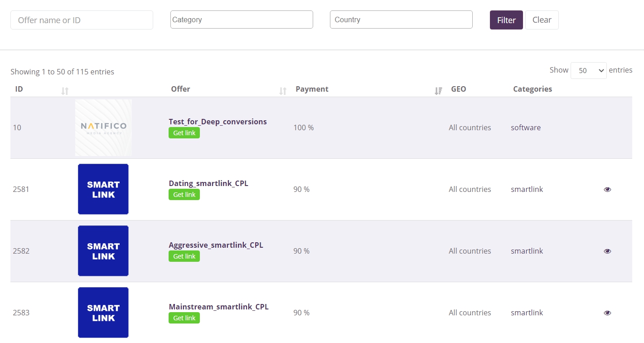Get link for Test_for_Deep_conversions
This screenshot has height=343, width=644.
(184, 133)
